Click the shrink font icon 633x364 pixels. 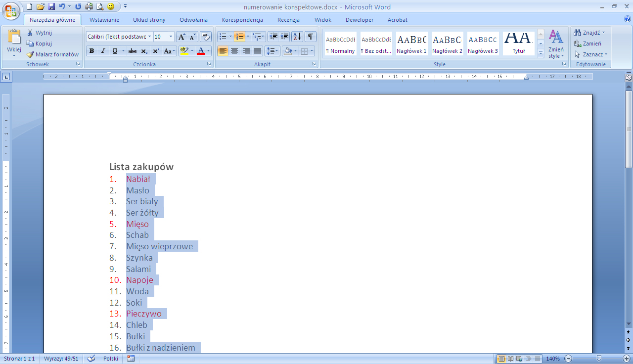[x=192, y=37]
